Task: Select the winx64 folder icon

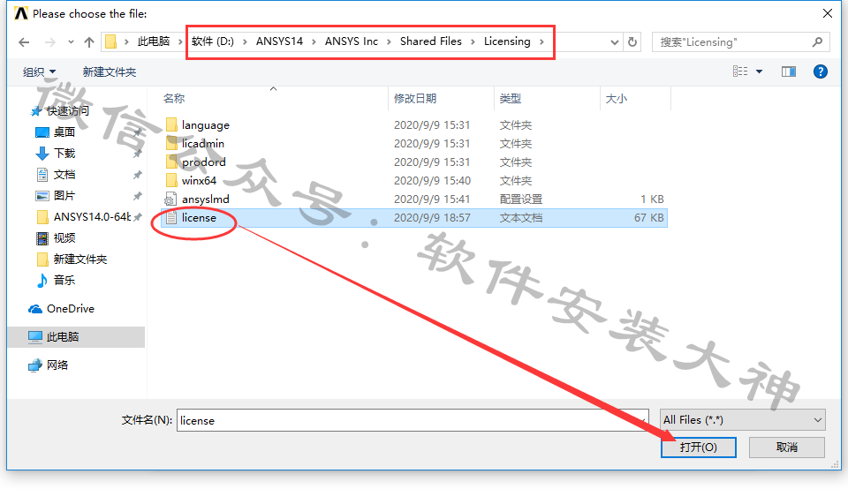Action: (x=171, y=180)
